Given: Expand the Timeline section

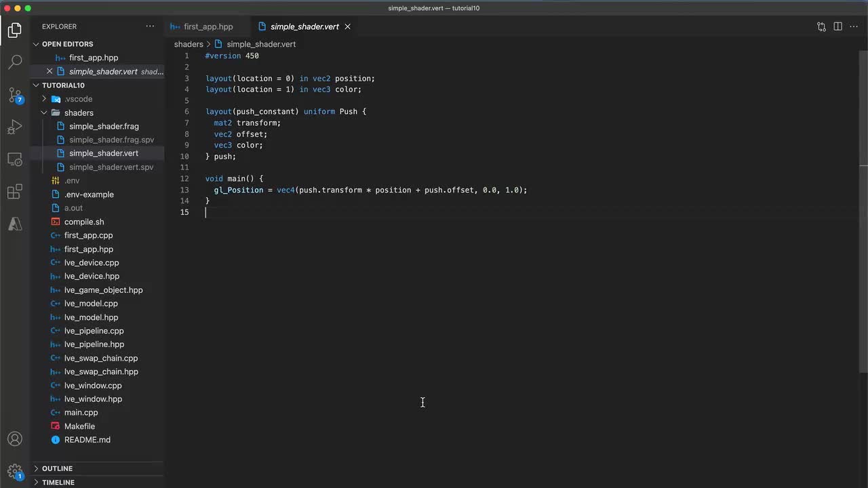Looking at the screenshot, I should point(58,482).
